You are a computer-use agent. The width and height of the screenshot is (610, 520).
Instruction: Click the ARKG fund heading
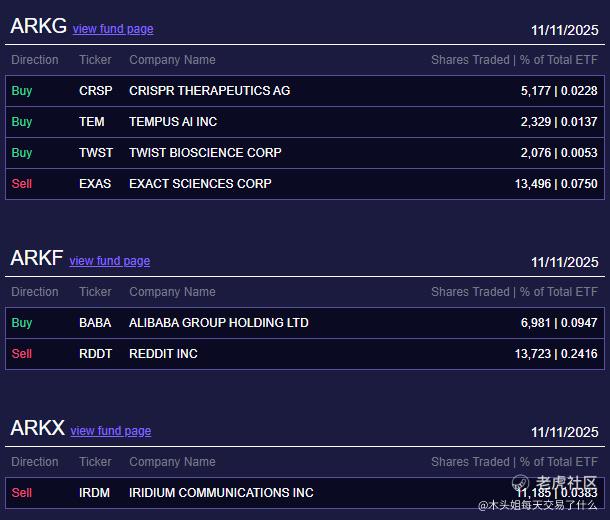point(38,26)
